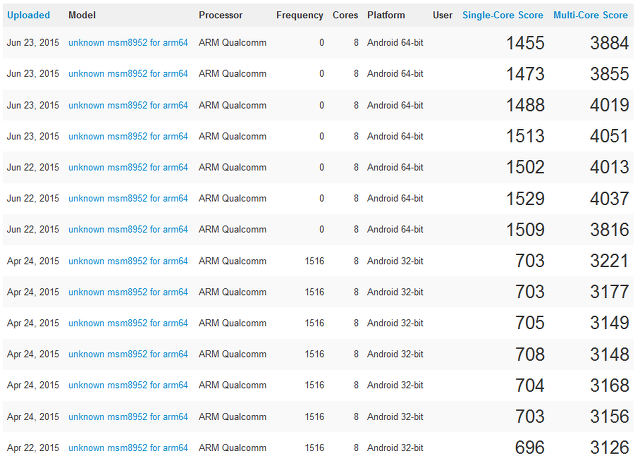Select the multi-core score 3148
The width and height of the screenshot is (640, 463).
(609, 354)
